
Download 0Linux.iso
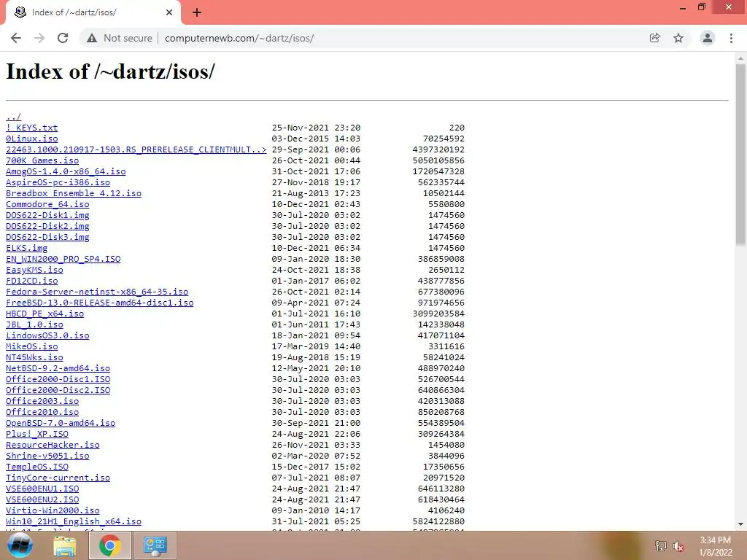[32, 139]
